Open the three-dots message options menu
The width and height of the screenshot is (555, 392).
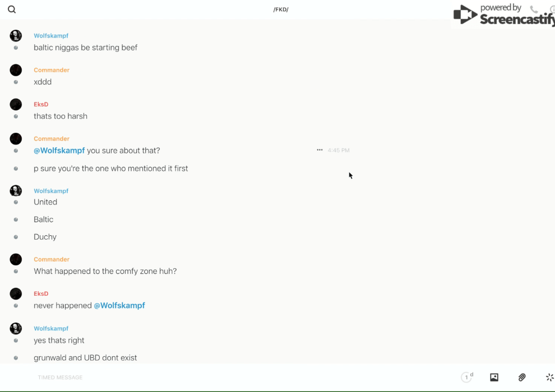point(320,150)
